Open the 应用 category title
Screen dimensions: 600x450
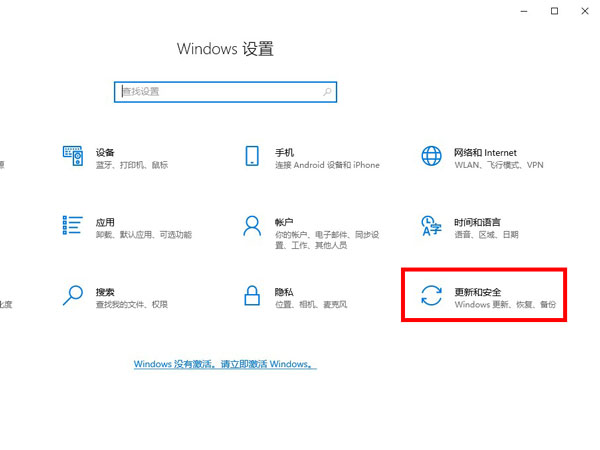pos(105,222)
